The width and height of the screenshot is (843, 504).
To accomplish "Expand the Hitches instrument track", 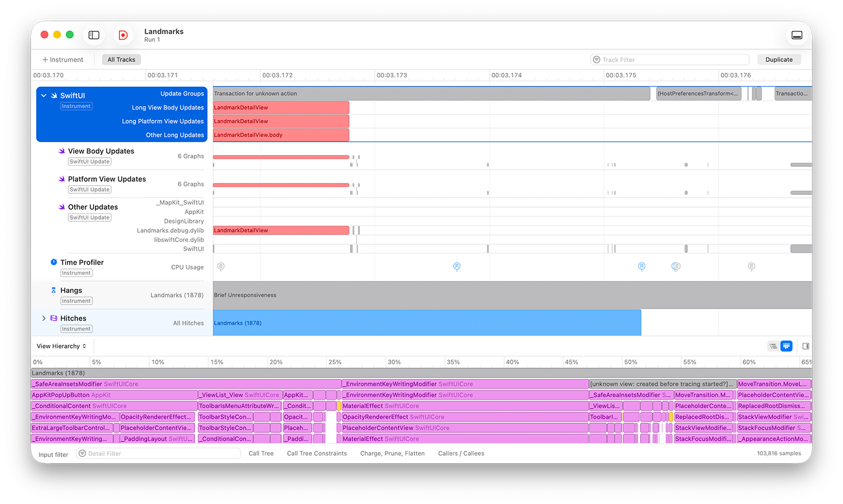I will (x=44, y=318).
